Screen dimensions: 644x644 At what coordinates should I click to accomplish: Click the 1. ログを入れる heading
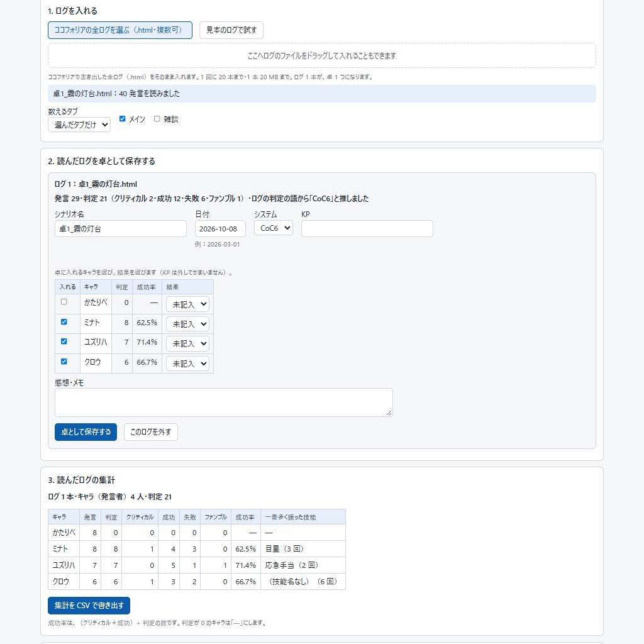tap(72, 11)
